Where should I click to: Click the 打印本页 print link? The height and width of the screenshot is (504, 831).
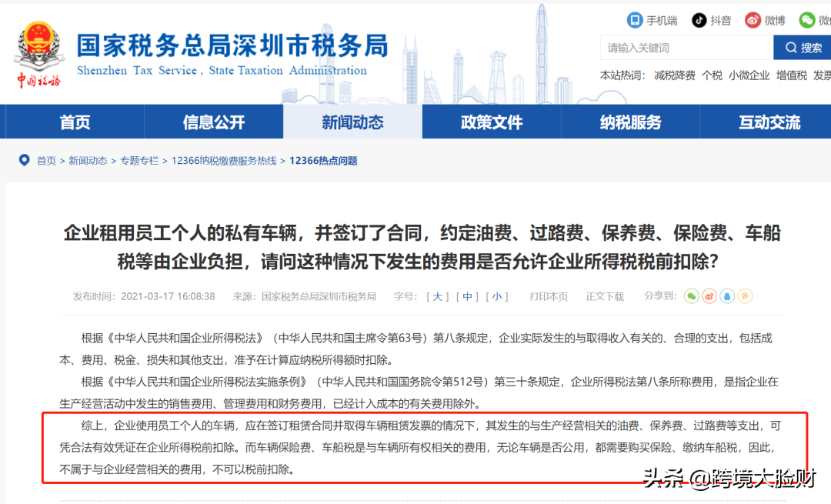point(548,295)
